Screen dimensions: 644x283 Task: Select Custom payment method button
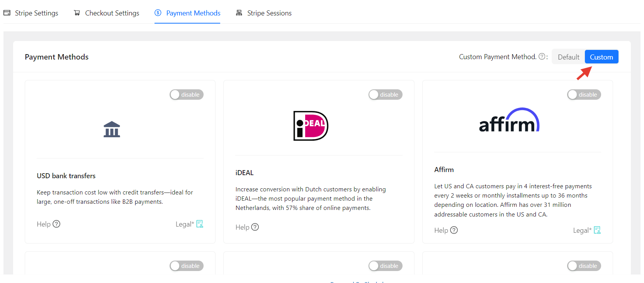tap(601, 57)
